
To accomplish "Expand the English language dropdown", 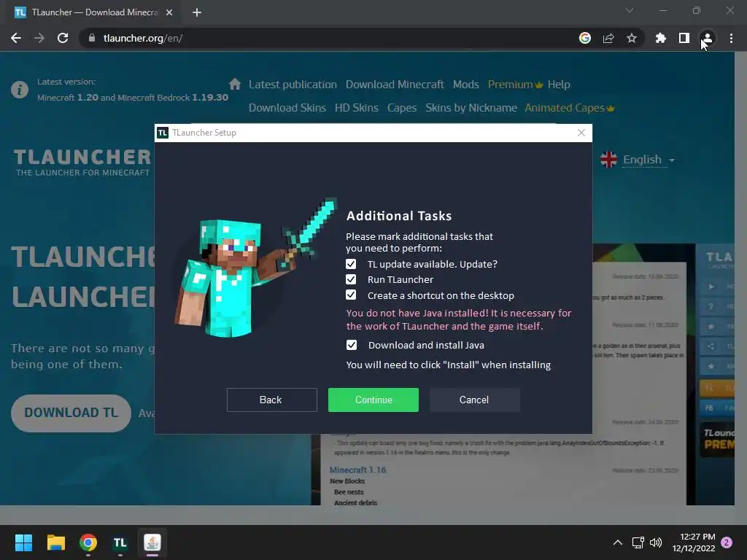I will tap(649, 160).
